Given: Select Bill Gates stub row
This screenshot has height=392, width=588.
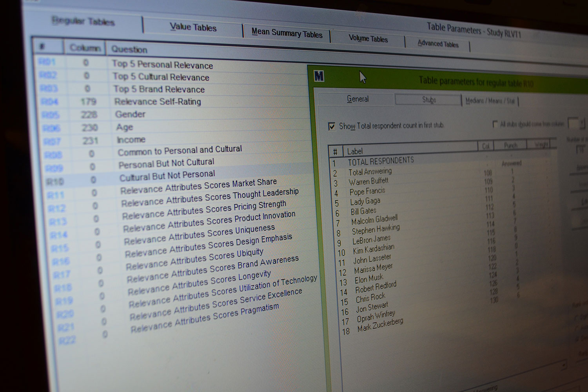Looking at the screenshot, I should (363, 211).
